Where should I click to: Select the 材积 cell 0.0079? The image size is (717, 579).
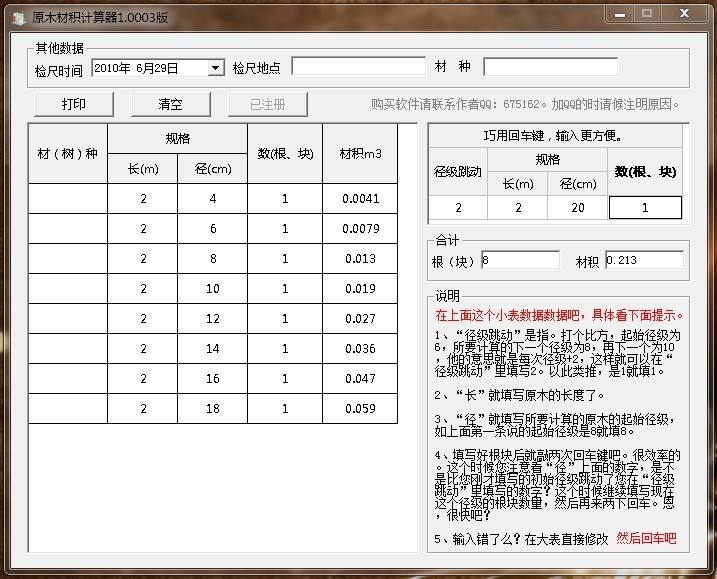(x=360, y=229)
